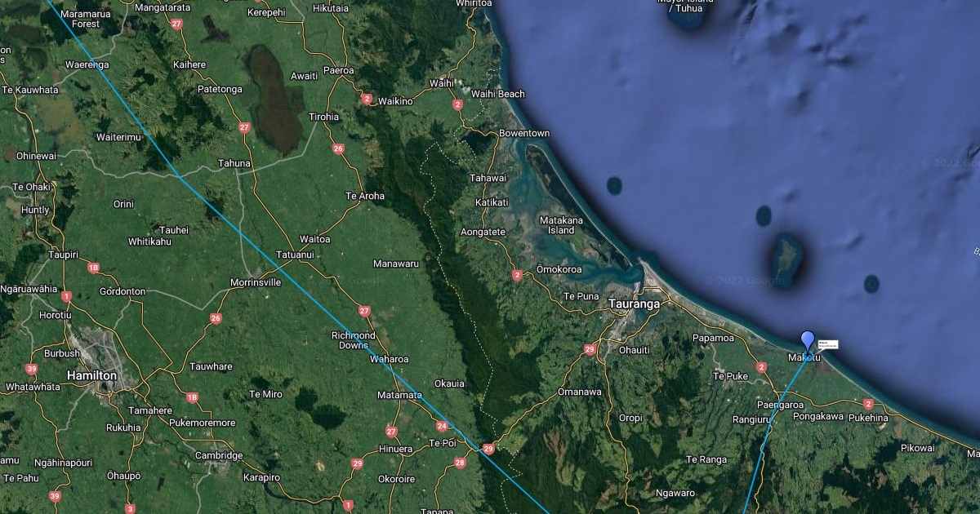Select the Richmond Downs label
Image resolution: width=980 pixels, height=514 pixels.
point(354,340)
